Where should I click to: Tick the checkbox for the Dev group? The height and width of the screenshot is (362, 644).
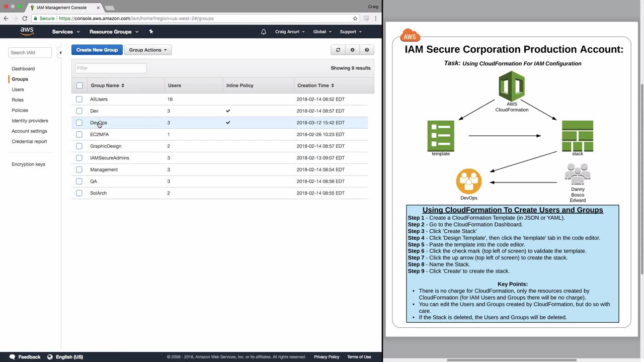point(79,111)
